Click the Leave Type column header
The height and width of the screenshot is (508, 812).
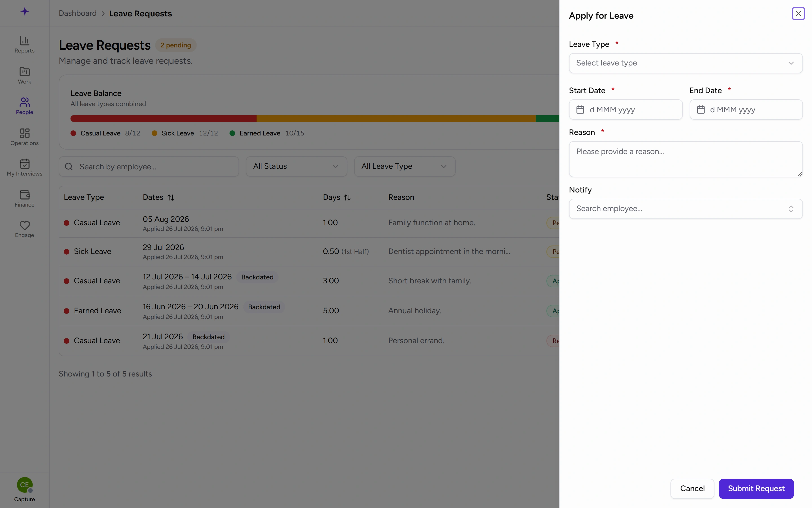coord(84,197)
